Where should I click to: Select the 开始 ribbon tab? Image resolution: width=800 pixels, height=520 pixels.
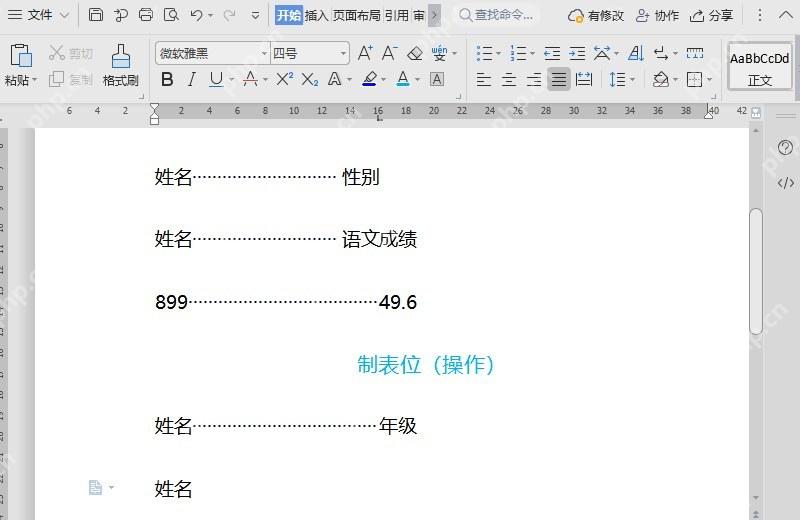click(289, 15)
